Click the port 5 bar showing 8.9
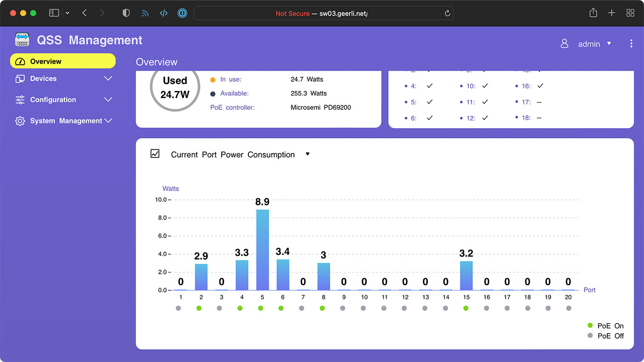This screenshot has width=644, height=362. click(262, 250)
